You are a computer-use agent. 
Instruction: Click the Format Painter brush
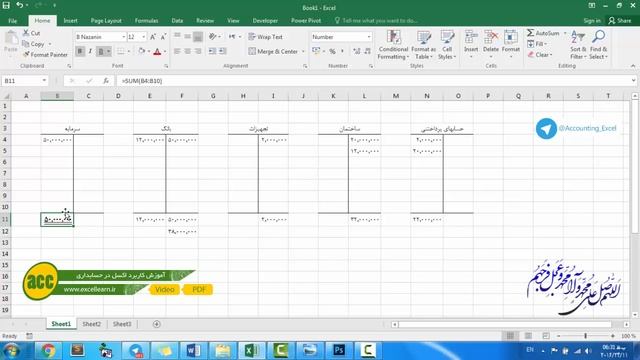pos(45,55)
